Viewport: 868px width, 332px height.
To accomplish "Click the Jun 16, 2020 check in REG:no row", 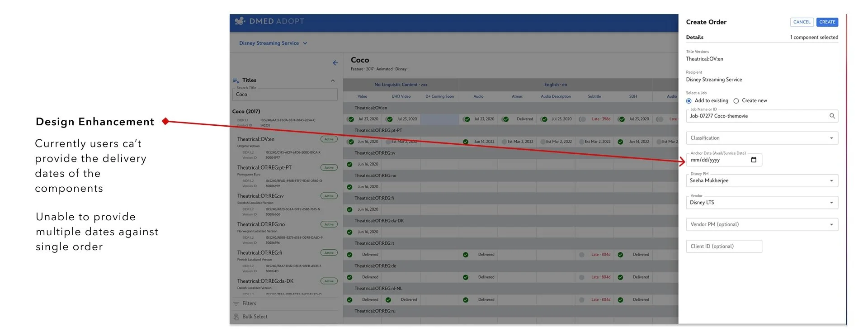I will coord(349,187).
